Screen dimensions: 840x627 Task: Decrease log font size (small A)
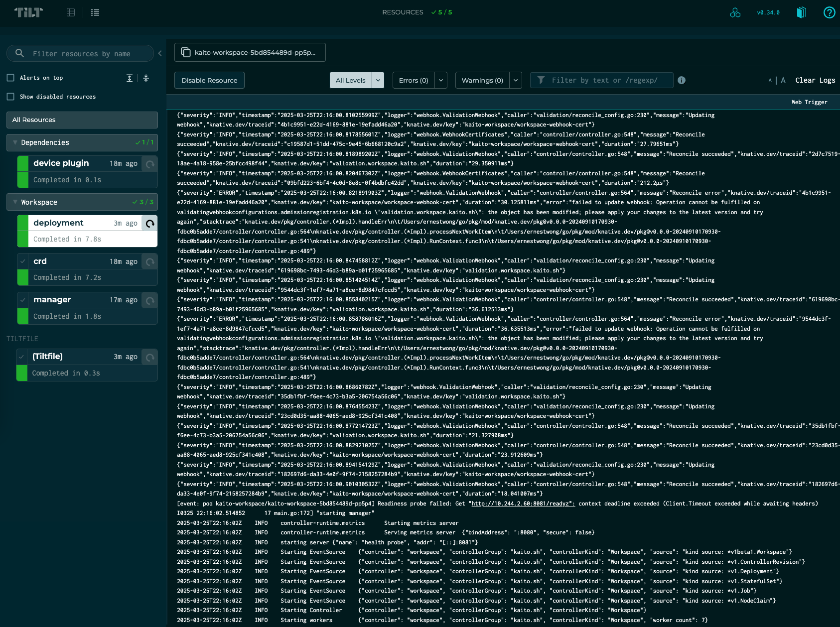click(770, 80)
